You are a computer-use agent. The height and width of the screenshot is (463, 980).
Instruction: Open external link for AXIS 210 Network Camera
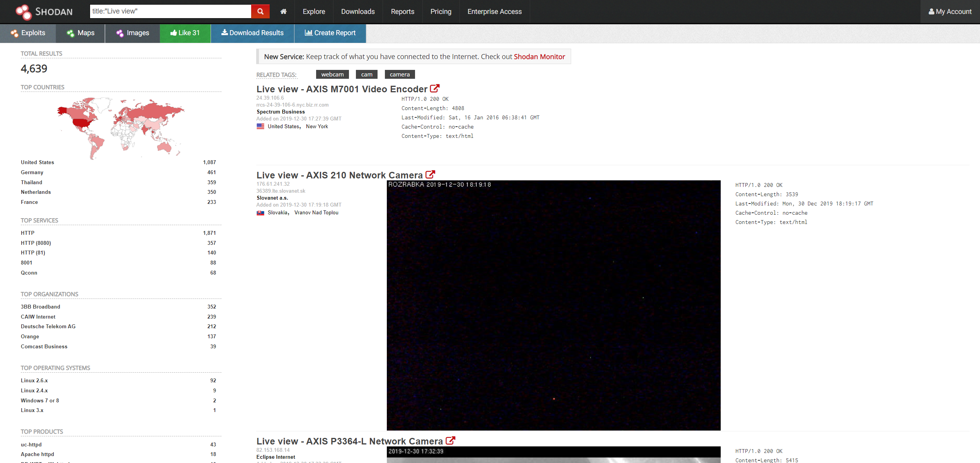pos(430,175)
